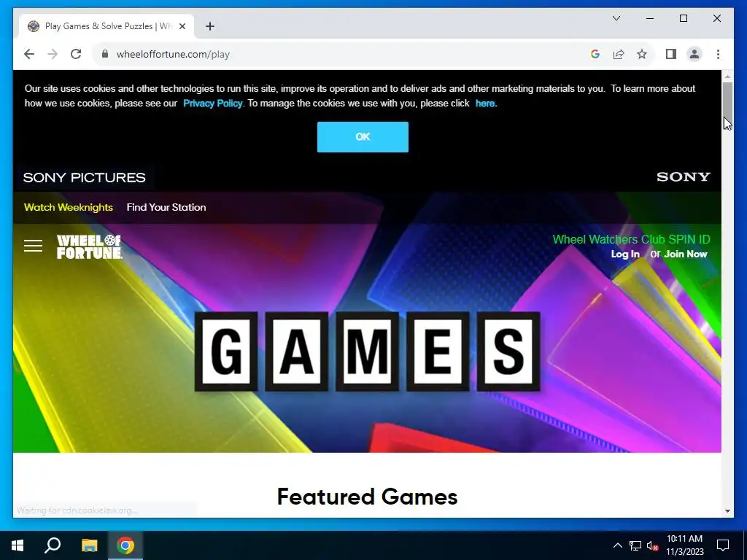Open Watch Weeknights menu item
This screenshot has width=747, height=560.
click(69, 207)
